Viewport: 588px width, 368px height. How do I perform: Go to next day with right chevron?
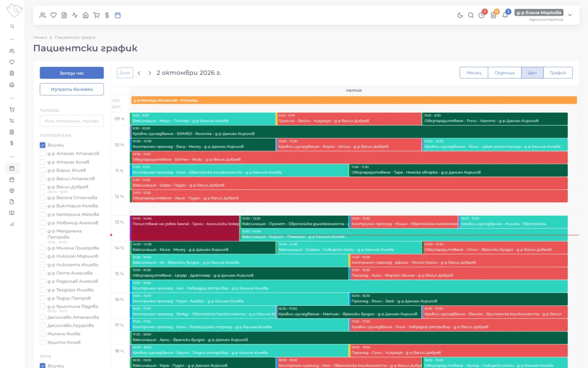pos(150,73)
